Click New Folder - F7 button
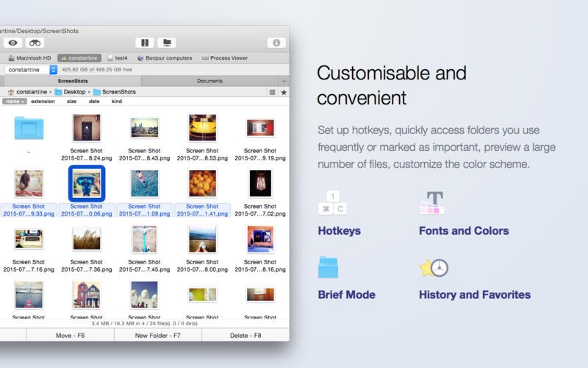The width and height of the screenshot is (588, 368). click(x=158, y=336)
